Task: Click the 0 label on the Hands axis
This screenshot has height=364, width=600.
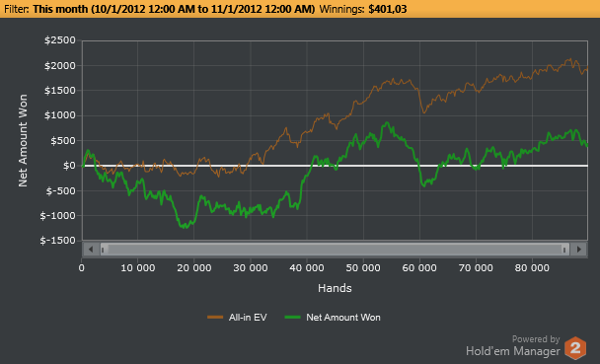Action: tap(82, 268)
